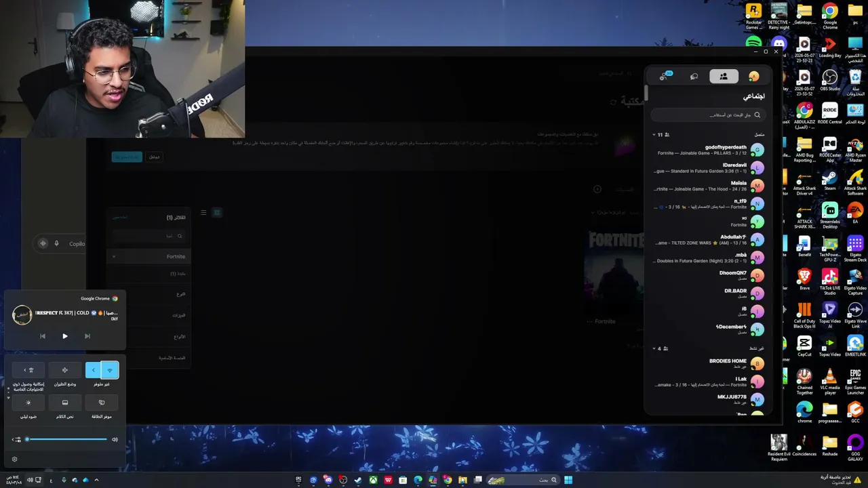Open Elgato Stream Deck shortcut
868x488 pixels.
click(x=855, y=249)
